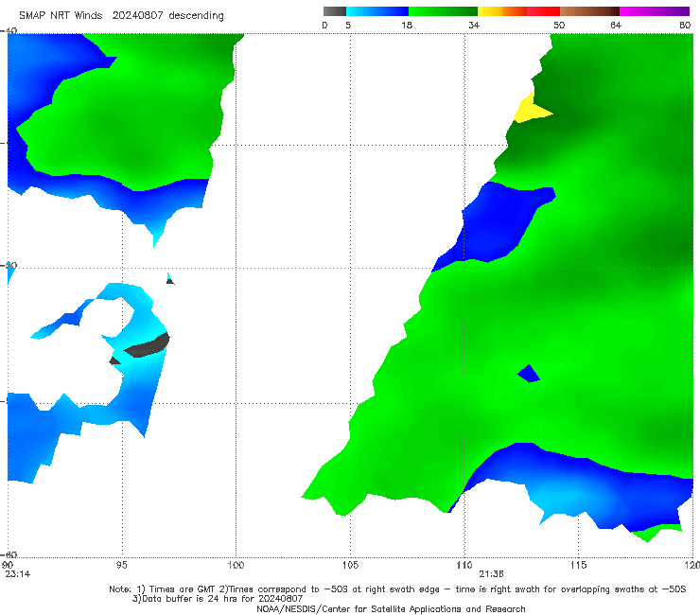Click the brown segment of the color bar
This screenshot has height=615, width=700.
pyautogui.click(x=589, y=11)
